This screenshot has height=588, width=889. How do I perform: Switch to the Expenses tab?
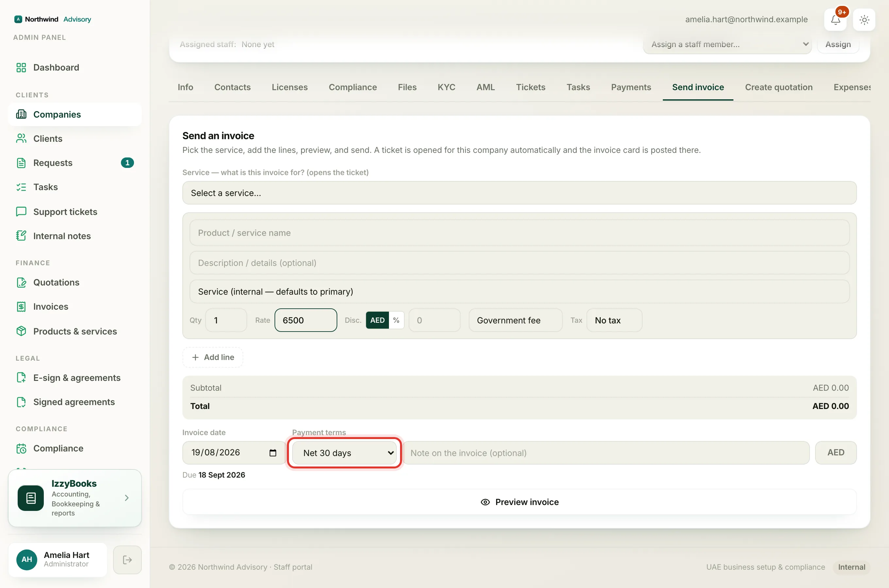pos(852,87)
